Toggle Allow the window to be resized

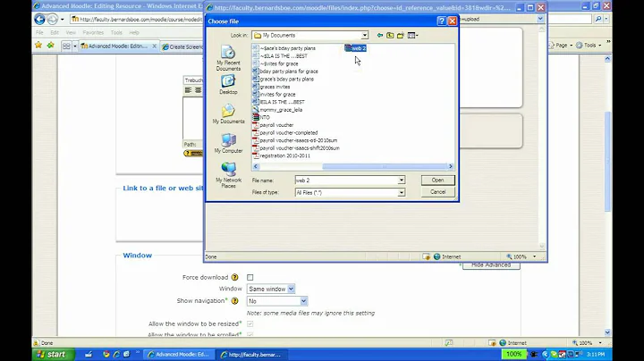pos(250,323)
